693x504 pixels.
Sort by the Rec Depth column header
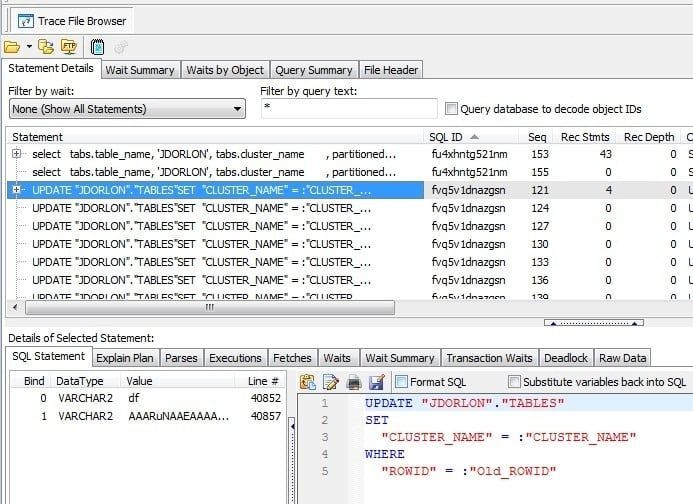(649, 137)
